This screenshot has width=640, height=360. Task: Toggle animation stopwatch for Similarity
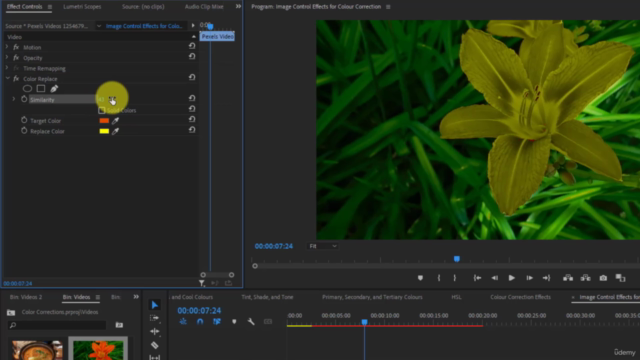pos(24,99)
